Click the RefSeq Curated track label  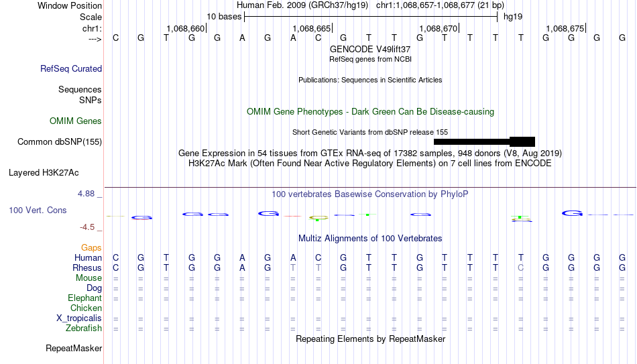(x=71, y=68)
